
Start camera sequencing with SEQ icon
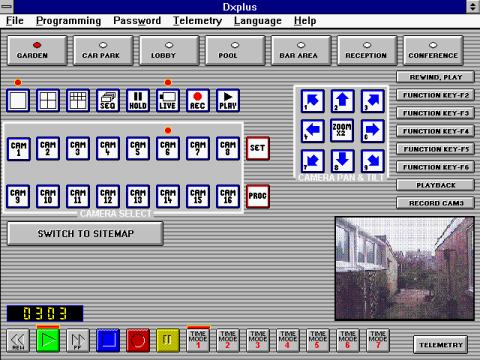click(108, 100)
